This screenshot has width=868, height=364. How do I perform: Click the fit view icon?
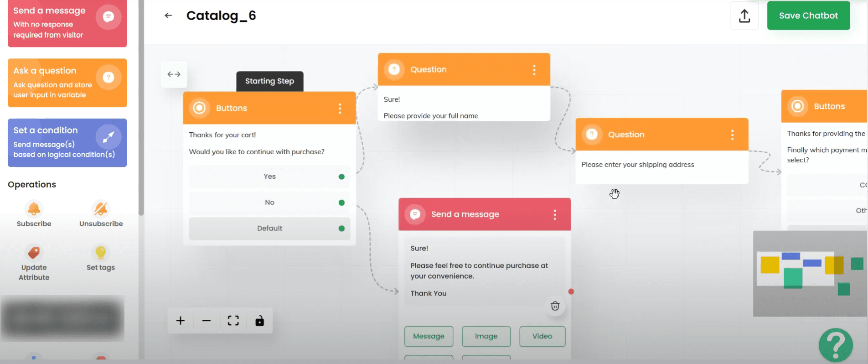[x=233, y=321]
